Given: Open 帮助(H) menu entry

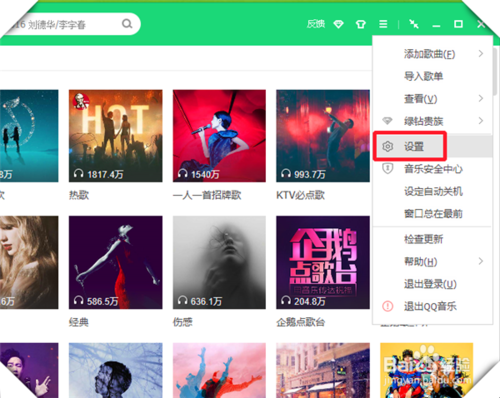Looking at the screenshot, I should [432, 262].
